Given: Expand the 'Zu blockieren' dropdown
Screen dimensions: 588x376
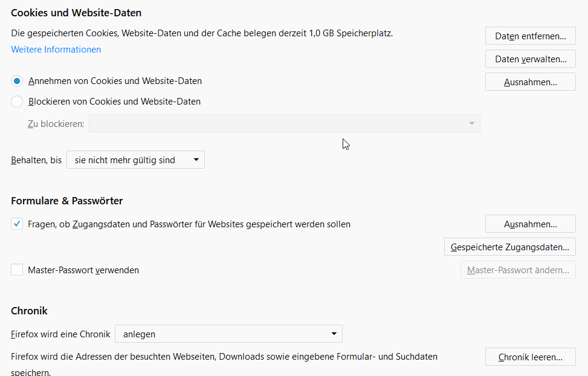Looking at the screenshot, I should [x=284, y=124].
